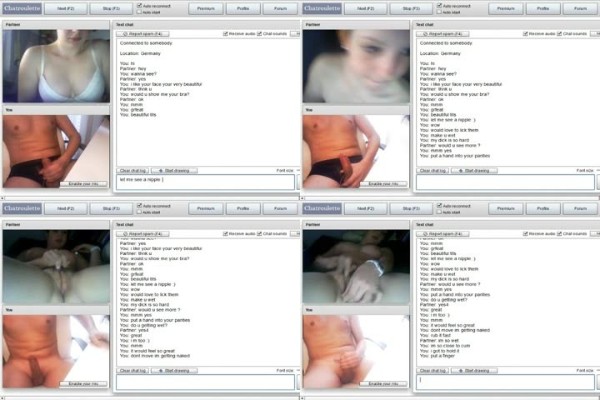Screen dimensions: 600x400
Task: Toggle Auto reconnect checkbox in the top-left toolbar
Action: coord(138,6)
